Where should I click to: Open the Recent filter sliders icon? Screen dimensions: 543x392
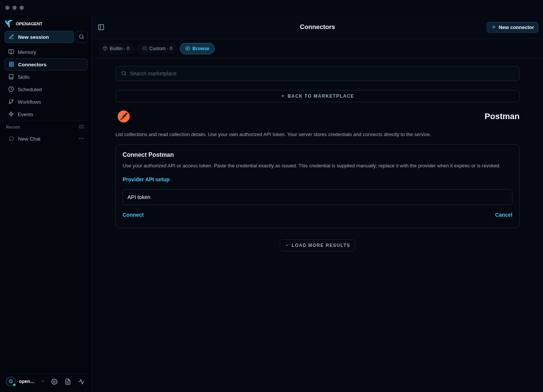[81, 127]
